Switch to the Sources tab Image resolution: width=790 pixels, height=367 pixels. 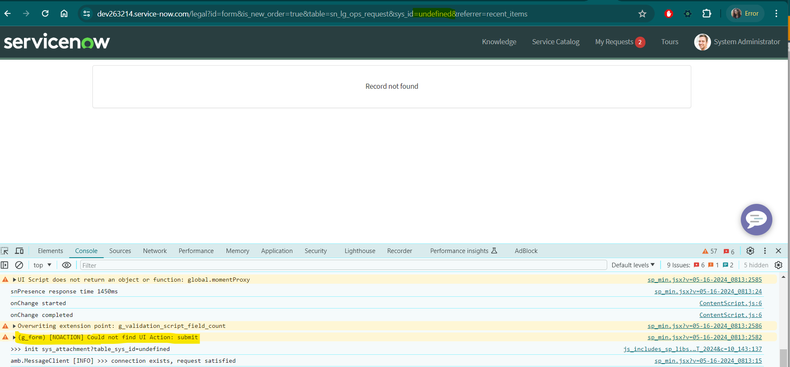(120, 251)
